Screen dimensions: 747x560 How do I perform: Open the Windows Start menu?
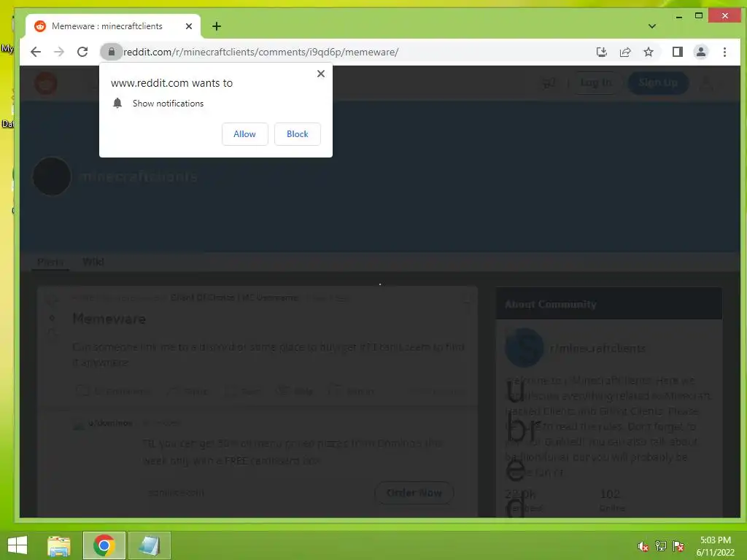tap(18, 545)
